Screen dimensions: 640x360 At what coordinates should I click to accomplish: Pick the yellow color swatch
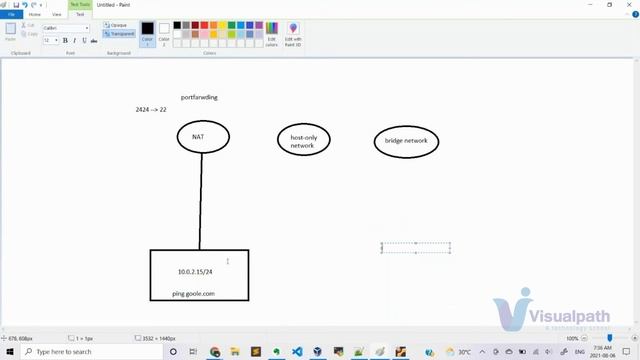pyautogui.click(x=222, y=25)
